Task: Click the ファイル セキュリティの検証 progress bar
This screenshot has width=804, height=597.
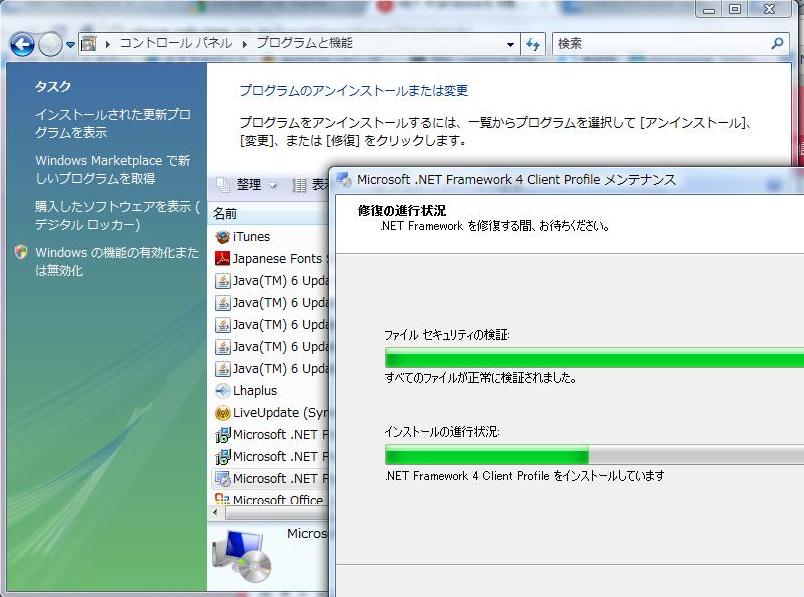Action: (594, 357)
